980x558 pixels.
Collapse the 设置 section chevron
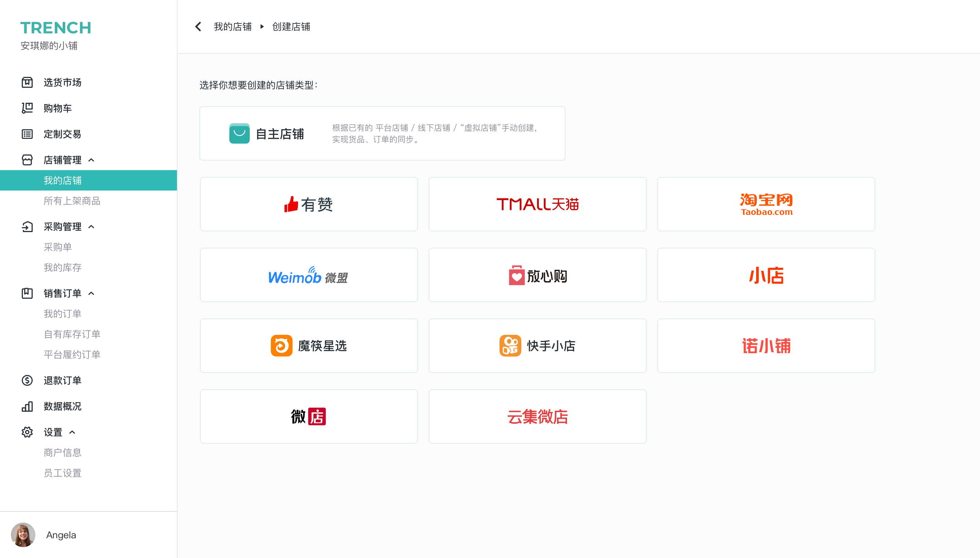pyautogui.click(x=72, y=432)
